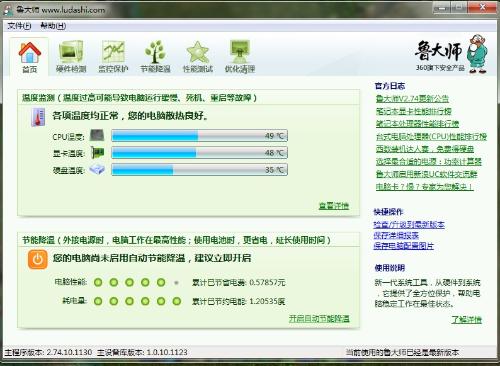Click the 官方日志 heading
The height and width of the screenshot is (366, 500).
[390, 86]
